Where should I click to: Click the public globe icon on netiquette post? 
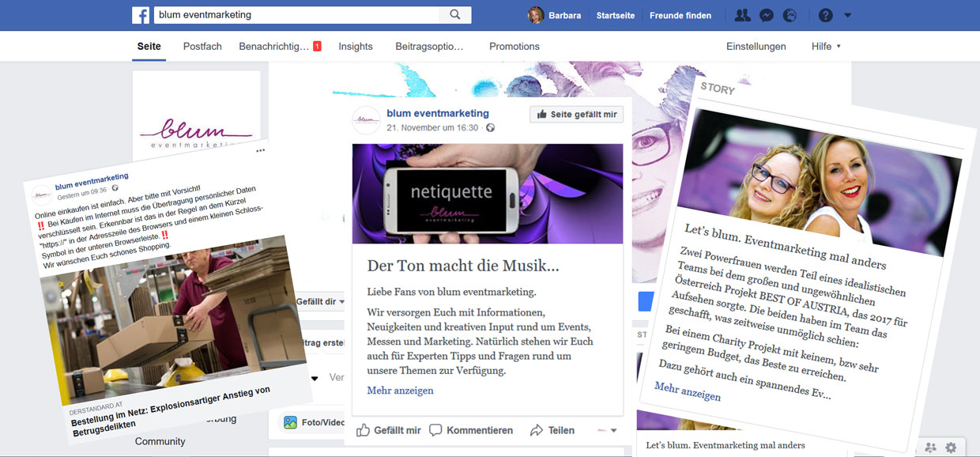point(490,127)
